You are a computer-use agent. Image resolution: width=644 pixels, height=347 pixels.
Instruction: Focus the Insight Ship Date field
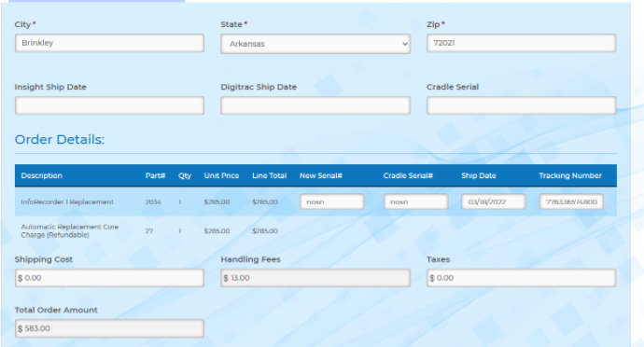(x=109, y=105)
